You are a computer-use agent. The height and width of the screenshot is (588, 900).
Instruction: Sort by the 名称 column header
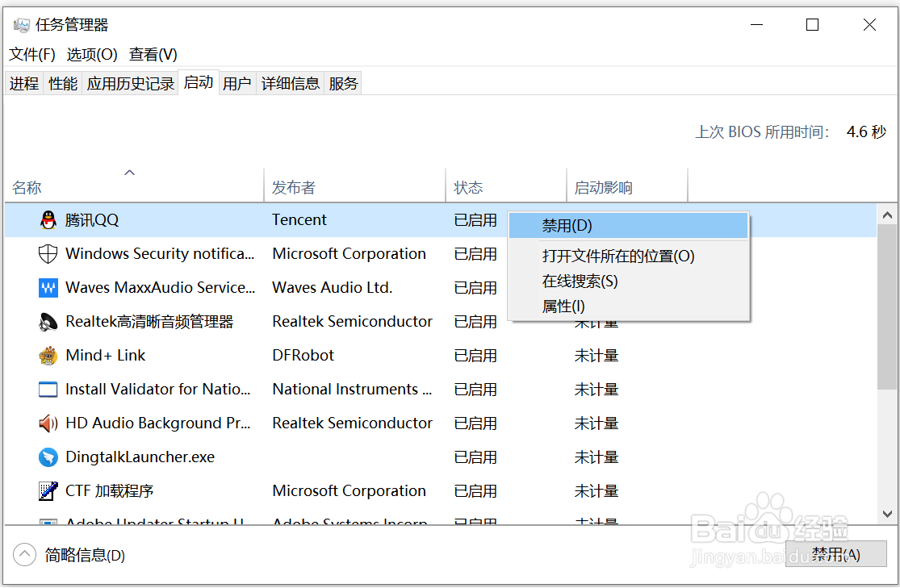click(x=134, y=185)
